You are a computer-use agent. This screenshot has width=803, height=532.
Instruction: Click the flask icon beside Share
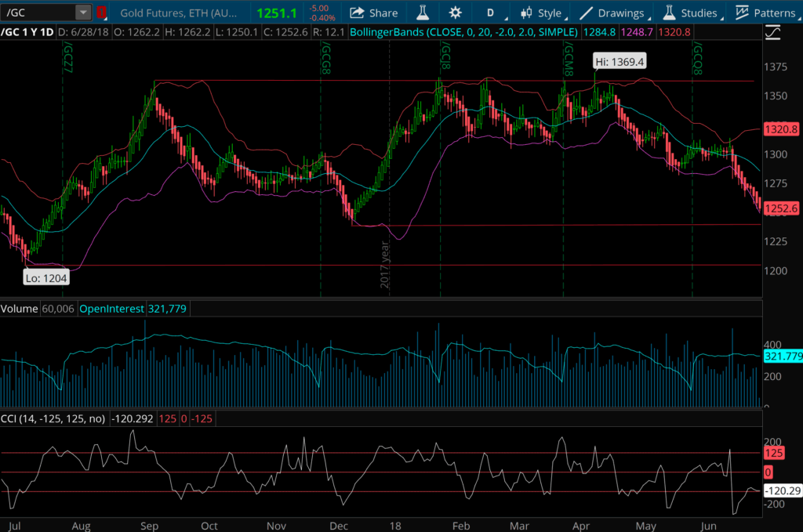pos(423,13)
